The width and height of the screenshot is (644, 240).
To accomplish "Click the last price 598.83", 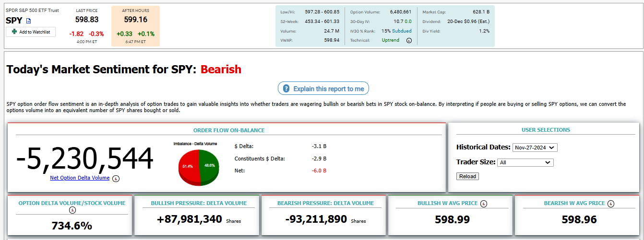I will pos(87,20).
